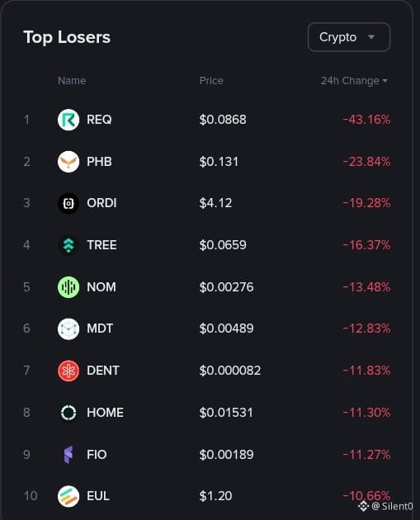Click the REQ coin logo icon
This screenshot has height=520, width=420.
tap(68, 120)
